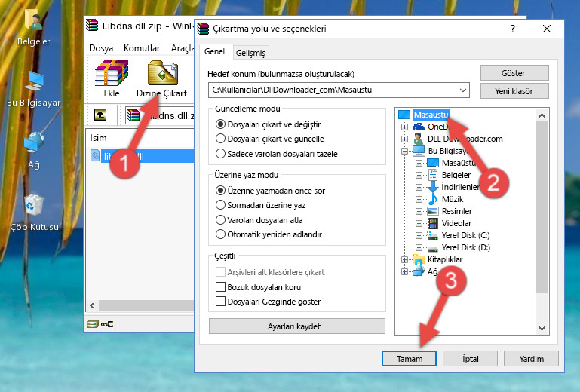Switch to the Gelişmiş tab
The height and width of the screenshot is (392, 580).
[251, 53]
